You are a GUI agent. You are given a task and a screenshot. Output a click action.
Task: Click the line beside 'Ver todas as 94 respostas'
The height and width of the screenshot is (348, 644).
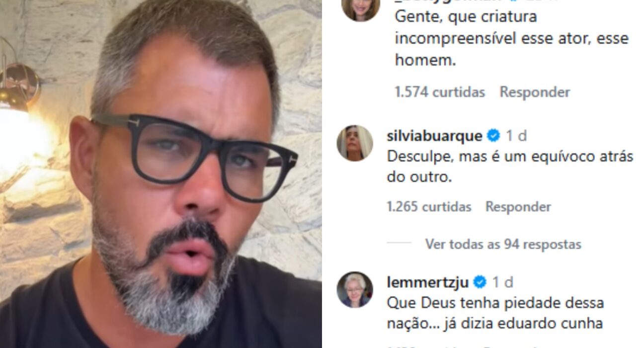point(399,244)
